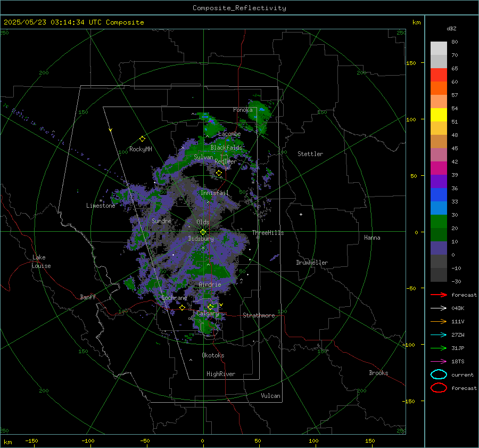
Task: Click the Airdrie city label
Action: (210, 284)
